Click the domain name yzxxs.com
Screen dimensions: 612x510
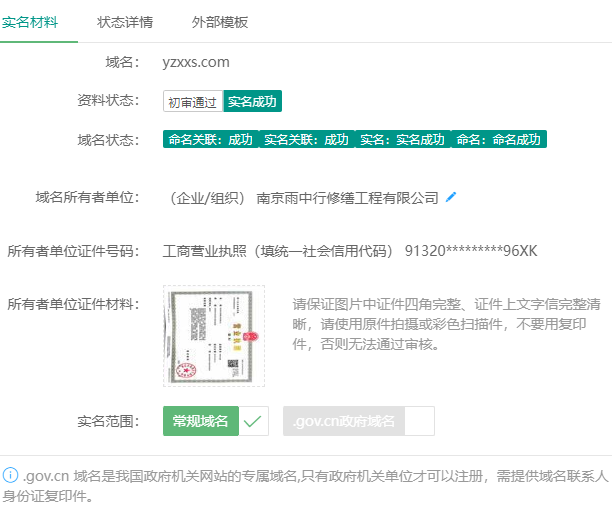[196, 62]
